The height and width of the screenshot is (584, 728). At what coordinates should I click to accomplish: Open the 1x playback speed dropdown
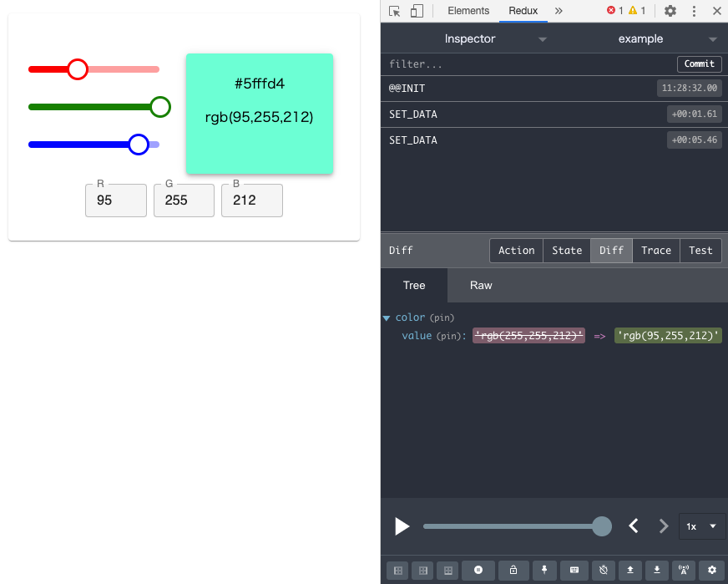coord(701,526)
